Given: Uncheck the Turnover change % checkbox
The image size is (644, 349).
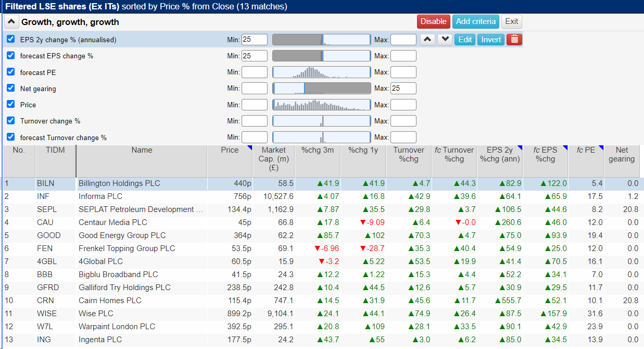Looking at the screenshot, I should click(x=11, y=120).
